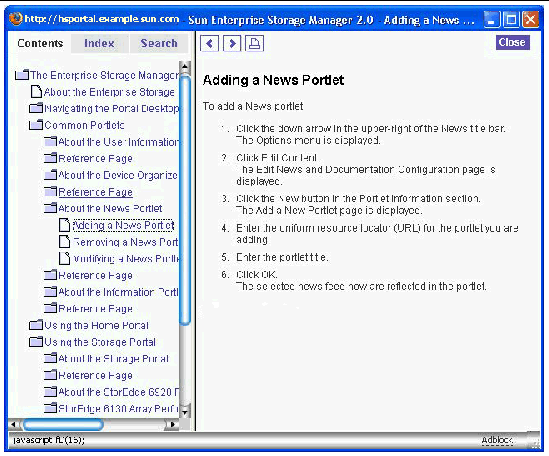Go back using the left arrow button
This screenshot has width=549, height=456.
209,44
